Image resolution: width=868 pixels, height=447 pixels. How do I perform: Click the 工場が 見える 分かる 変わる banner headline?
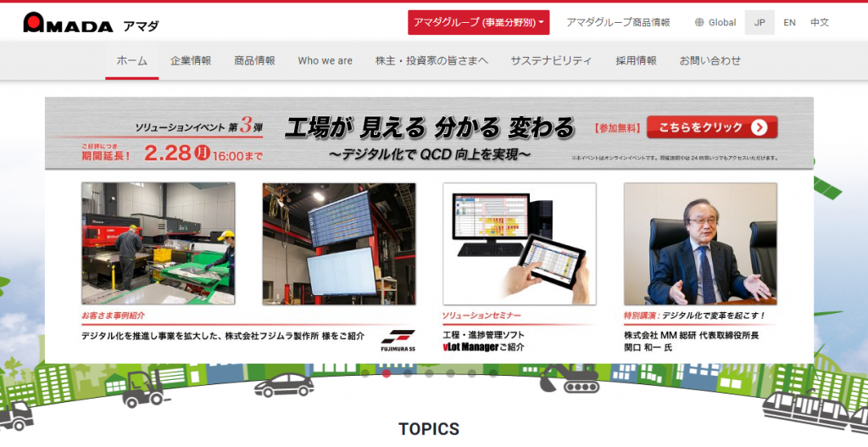coord(430,128)
